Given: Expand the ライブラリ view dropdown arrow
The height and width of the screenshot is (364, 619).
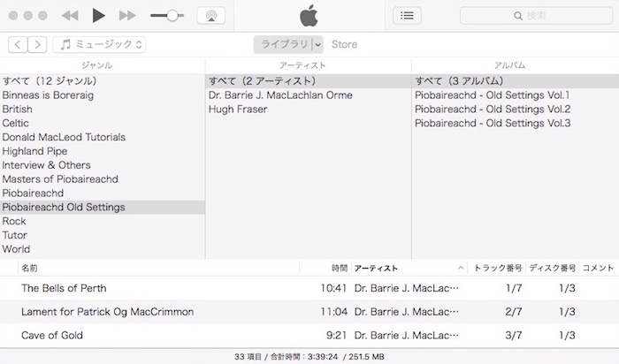Looking at the screenshot, I should [317, 44].
